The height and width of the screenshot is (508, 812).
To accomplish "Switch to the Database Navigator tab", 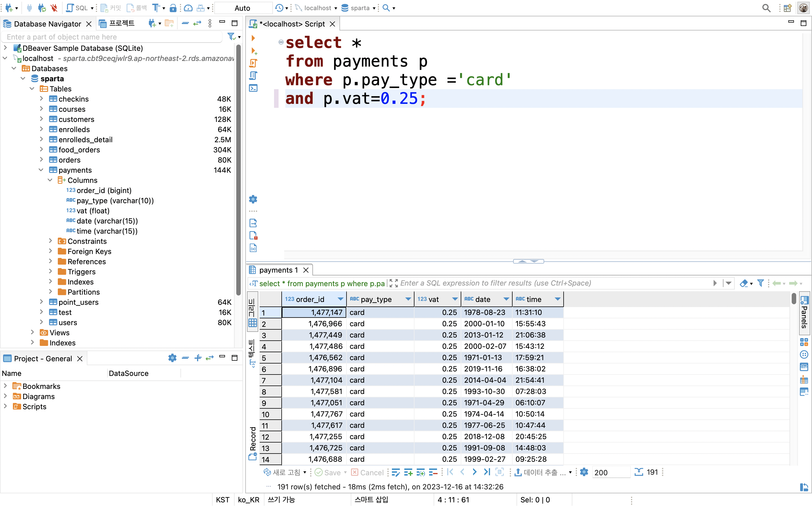I will [x=47, y=24].
